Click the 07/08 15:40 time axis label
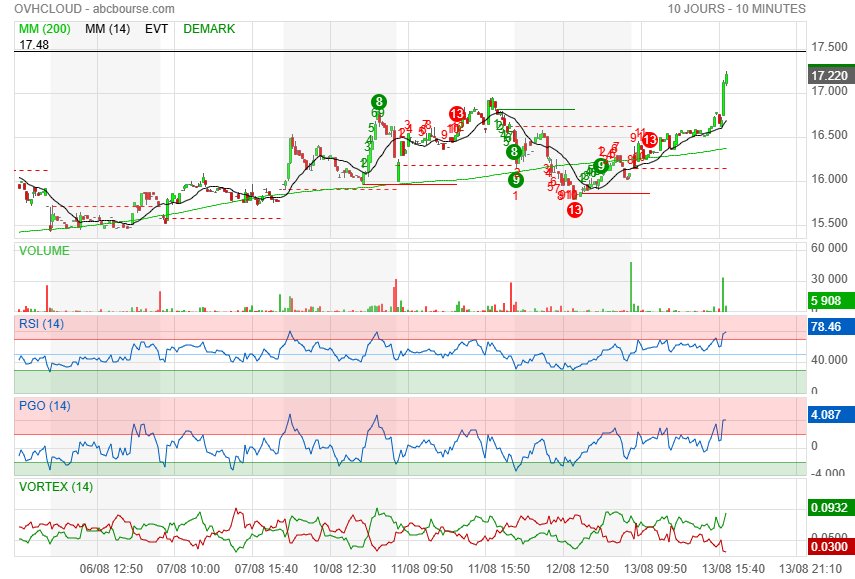This screenshot has width=855, height=579. [266, 569]
